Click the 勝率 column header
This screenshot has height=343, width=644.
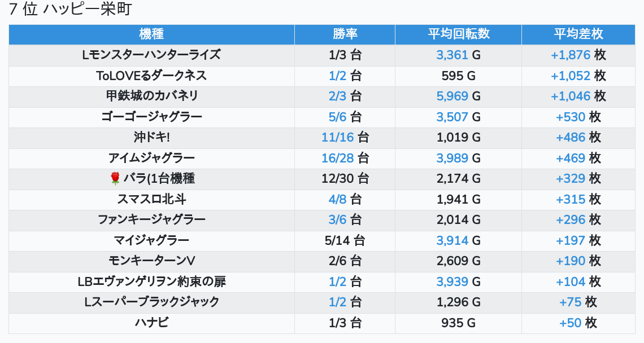(x=345, y=34)
